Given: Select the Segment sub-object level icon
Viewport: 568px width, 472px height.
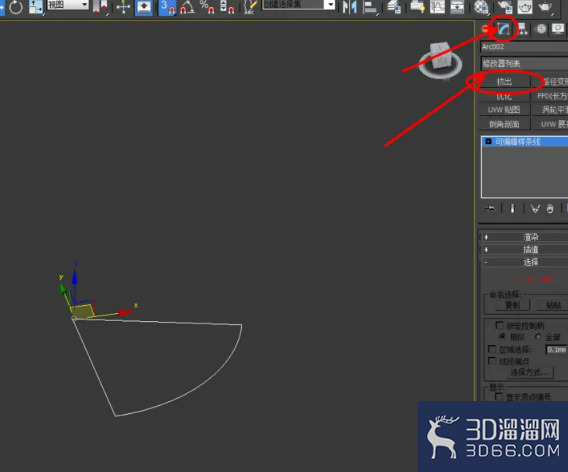Looking at the screenshot, I should point(532,279).
